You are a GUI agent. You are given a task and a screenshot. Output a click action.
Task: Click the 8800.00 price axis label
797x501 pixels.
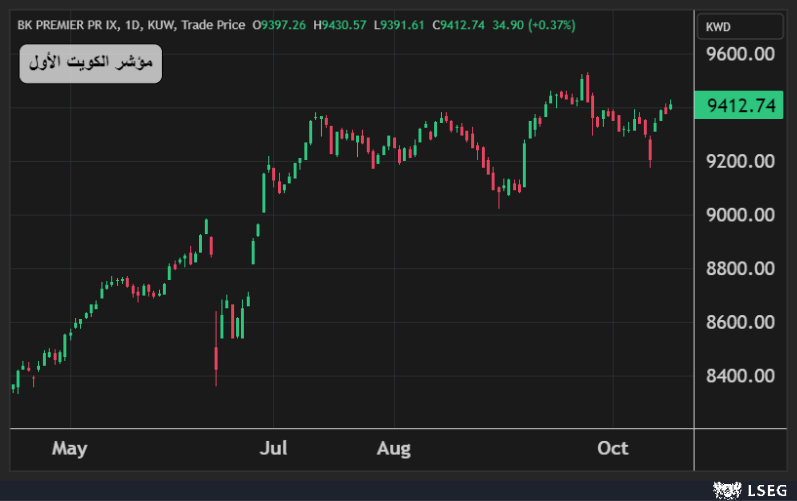(741, 269)
